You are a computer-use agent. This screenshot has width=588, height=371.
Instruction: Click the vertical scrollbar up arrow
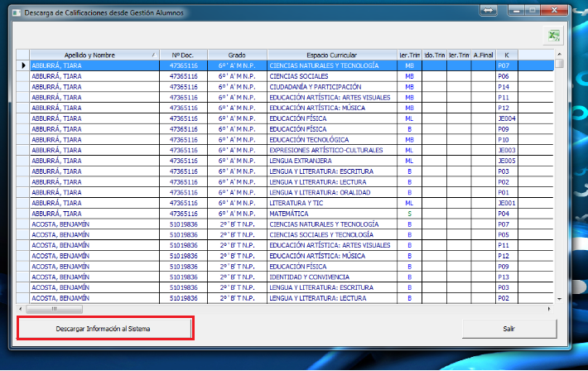point(560,55)
